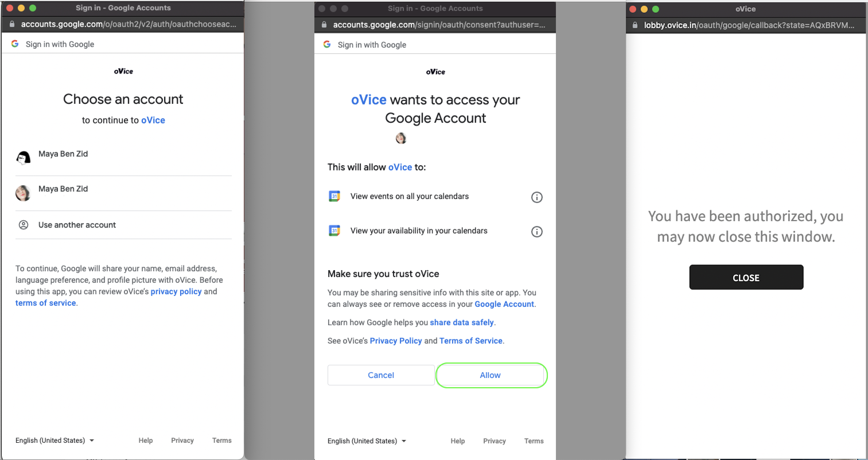Screen dimensions: 868x460
Task: Click Cancel button in consent window
Action: coord(381,375)
